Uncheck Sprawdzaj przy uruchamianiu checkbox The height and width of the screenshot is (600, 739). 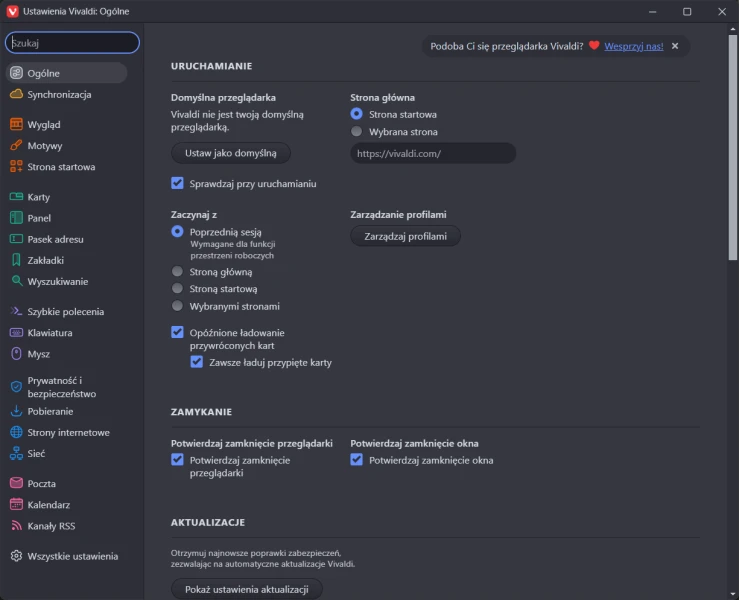[x=178, y=183]
